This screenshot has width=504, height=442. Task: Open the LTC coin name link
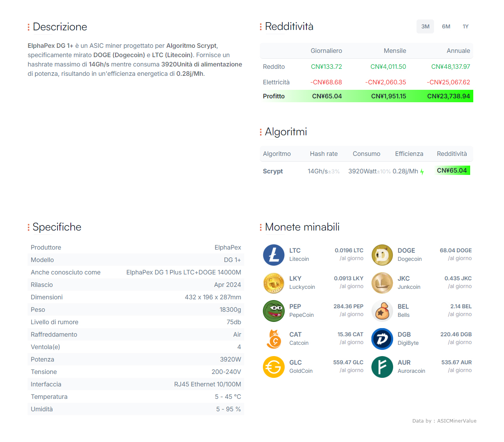pyautogui.click(x=295, y=250)
